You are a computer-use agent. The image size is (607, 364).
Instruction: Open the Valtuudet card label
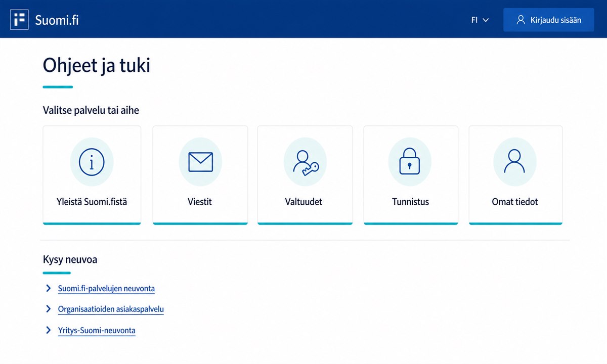(303, 202)
